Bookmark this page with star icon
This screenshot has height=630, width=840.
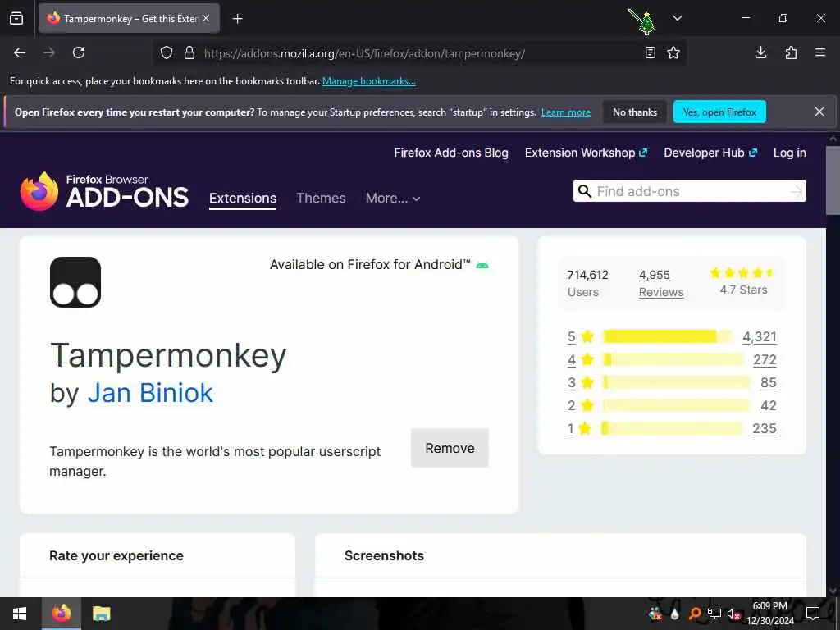click(673, 52)
